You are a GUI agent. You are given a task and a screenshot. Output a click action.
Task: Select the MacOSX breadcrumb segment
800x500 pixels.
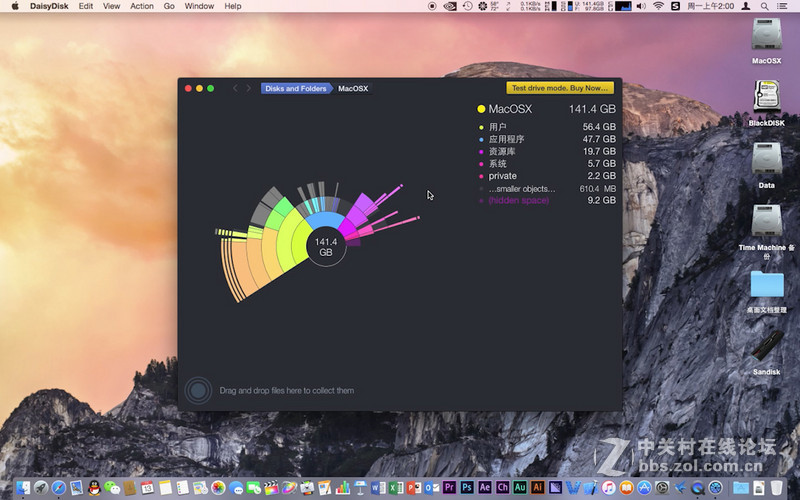point(353,88)
